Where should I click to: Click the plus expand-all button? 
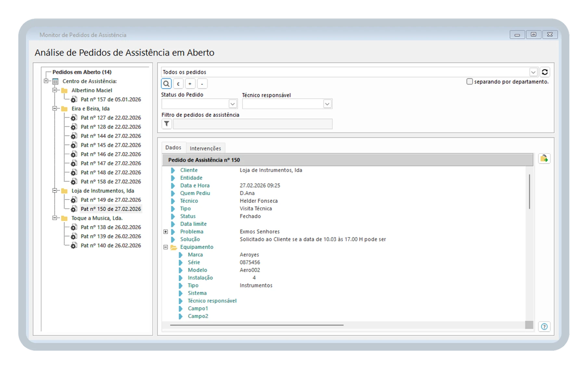click(x=190, y=84)
